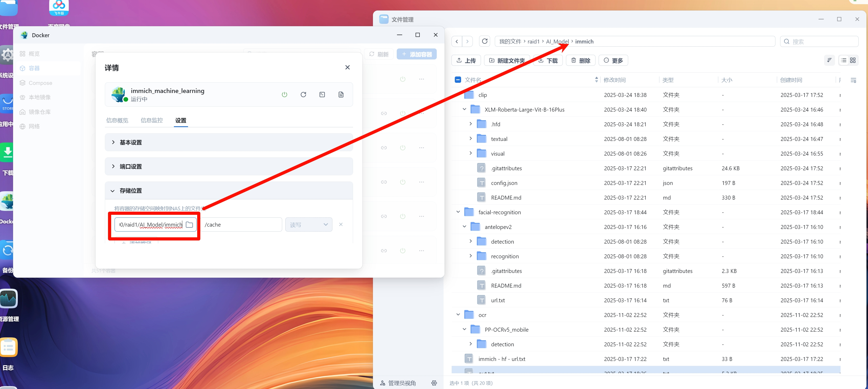Switch to list view in file manager
This screenshot has height=389, width=868.
(x=843, y=61)
